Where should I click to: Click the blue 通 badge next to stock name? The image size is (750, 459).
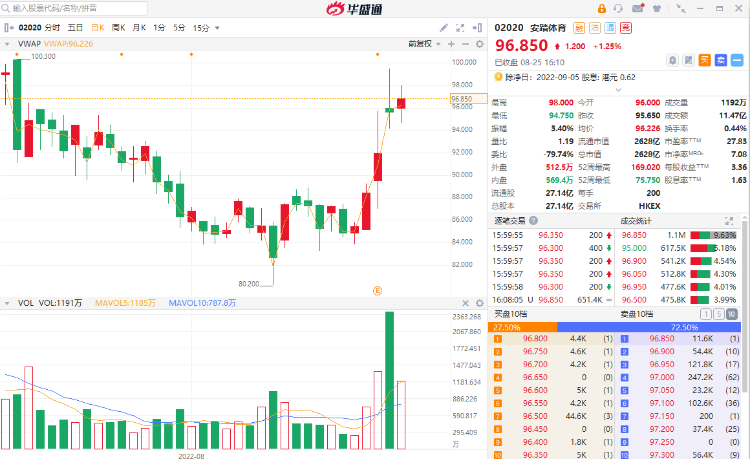(610, 28)
